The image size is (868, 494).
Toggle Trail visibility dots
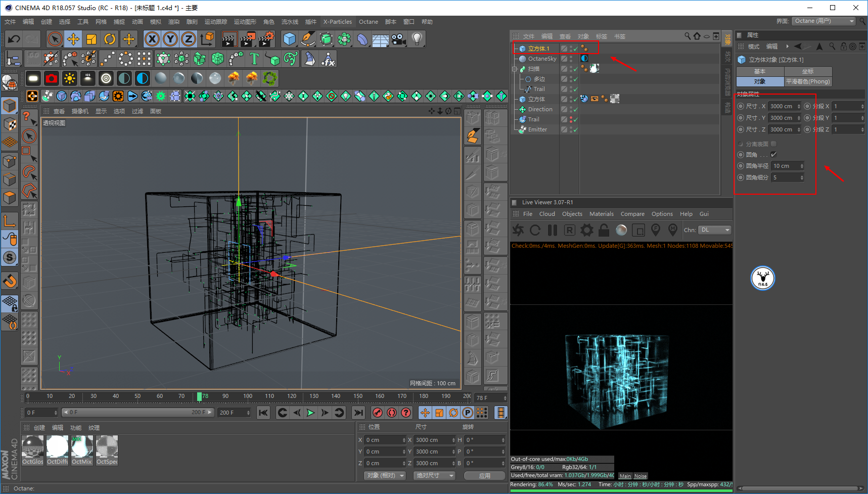[x=571, y=119]
